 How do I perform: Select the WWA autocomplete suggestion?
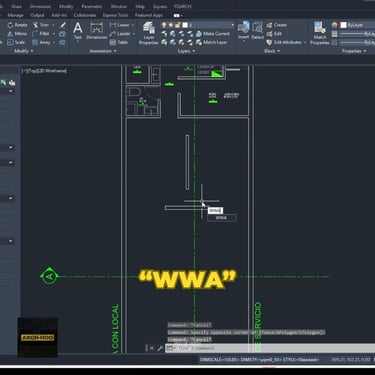pos(222,218)
